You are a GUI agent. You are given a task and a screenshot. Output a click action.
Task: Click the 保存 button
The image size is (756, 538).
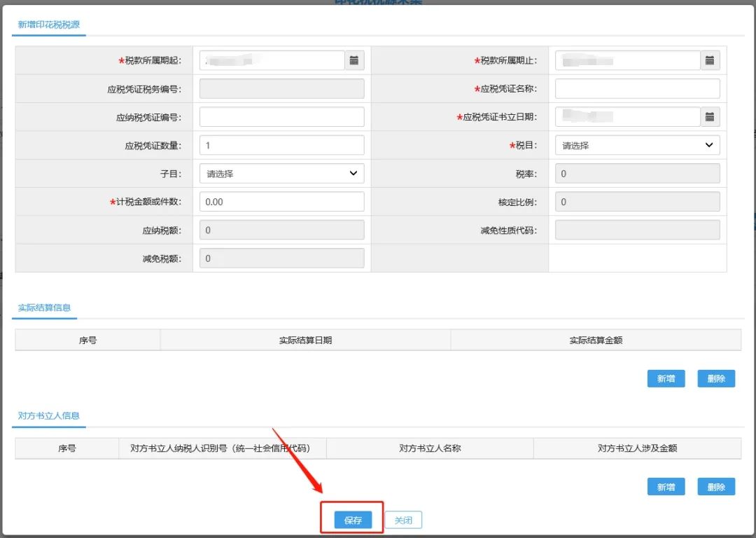353,520
